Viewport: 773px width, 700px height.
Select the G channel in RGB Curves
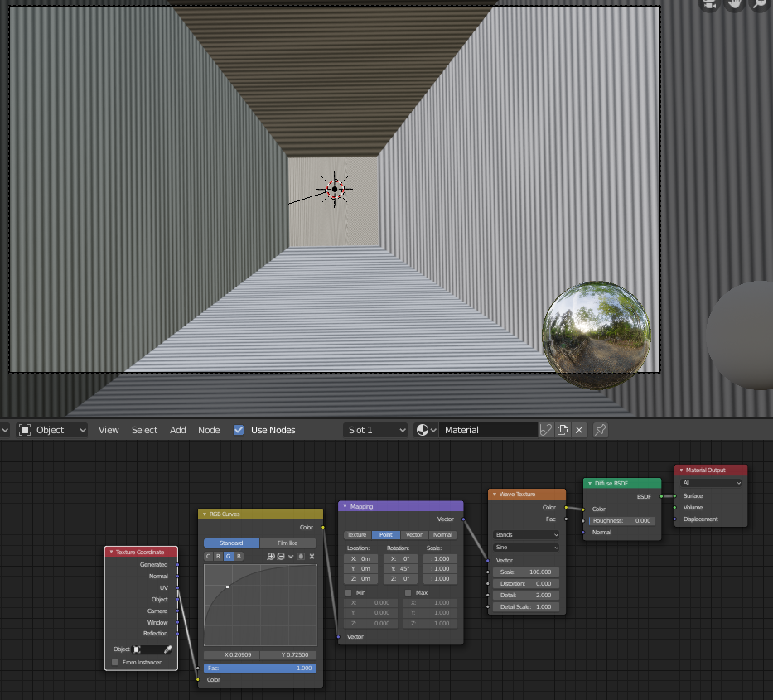[229, 556]
